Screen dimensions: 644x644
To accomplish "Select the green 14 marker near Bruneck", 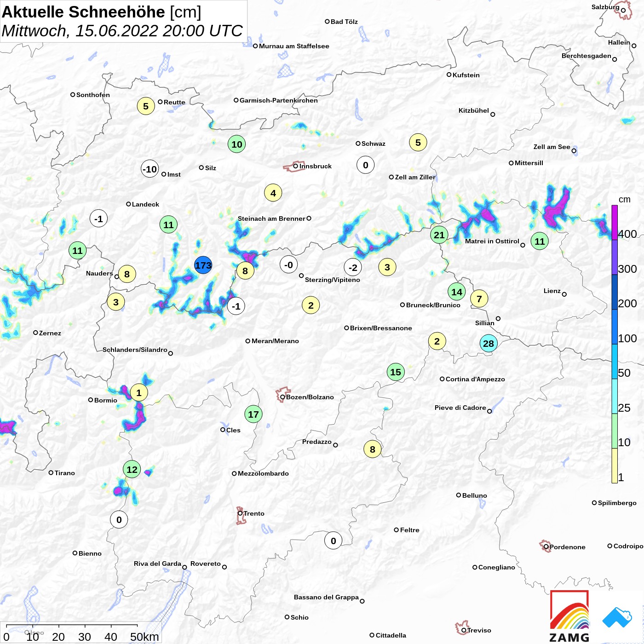I will (x=457, y=292).
